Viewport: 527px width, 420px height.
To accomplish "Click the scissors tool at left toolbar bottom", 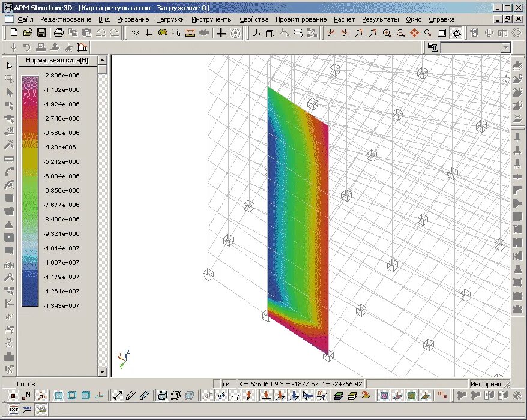I will pyautogui.click(x=9, y=370).
